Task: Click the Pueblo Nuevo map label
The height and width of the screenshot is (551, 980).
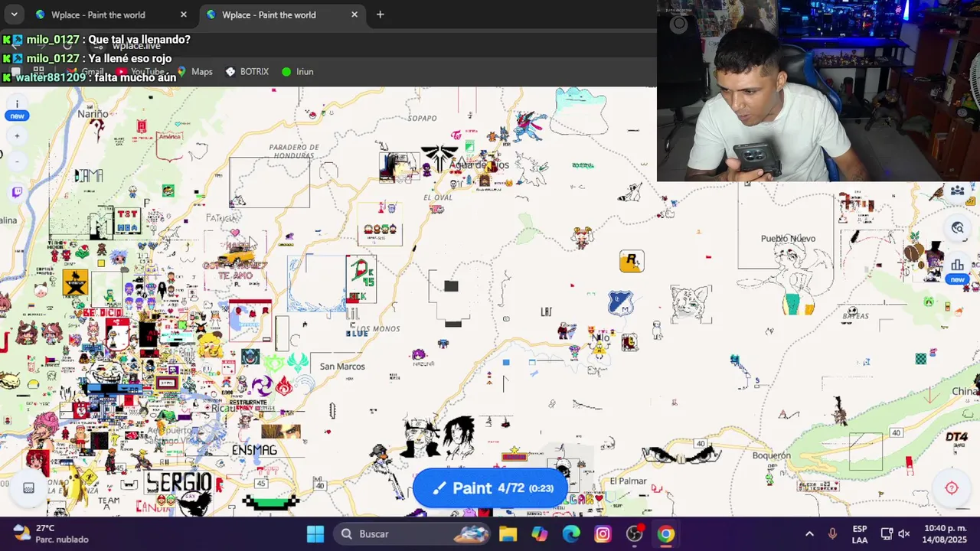Action: pos(788,239)
